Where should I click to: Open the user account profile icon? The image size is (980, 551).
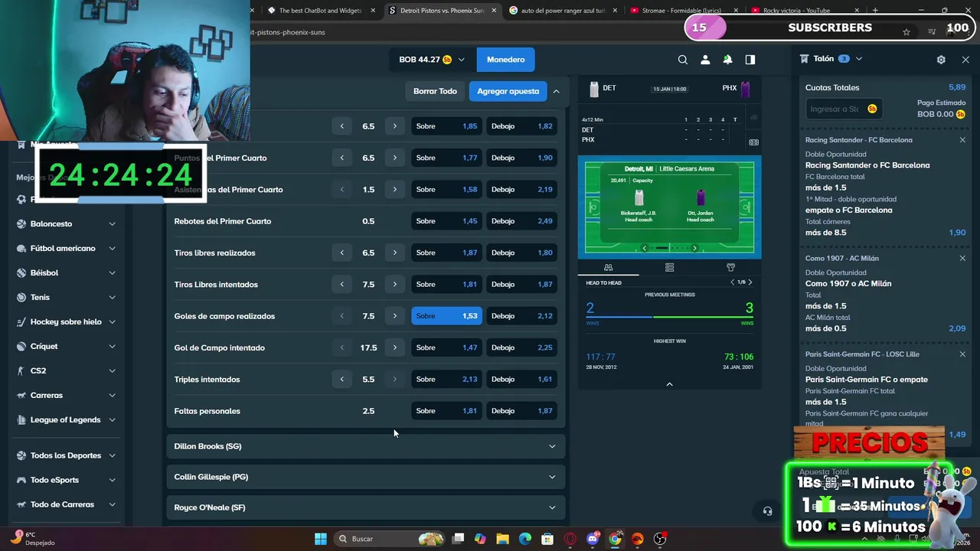pyautogui.click(x=705, y=60)
